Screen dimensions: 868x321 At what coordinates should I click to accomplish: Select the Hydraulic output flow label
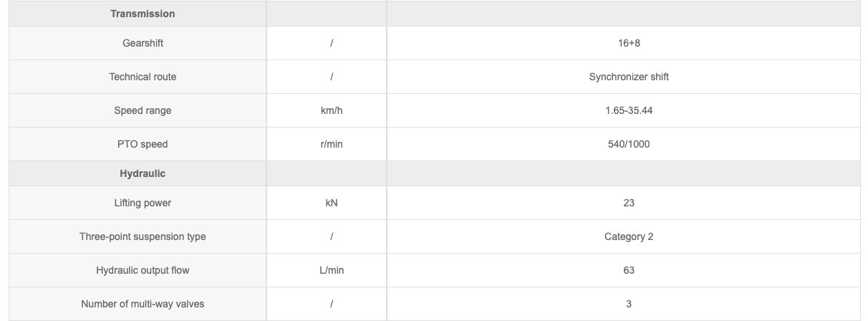click(143, 270)
